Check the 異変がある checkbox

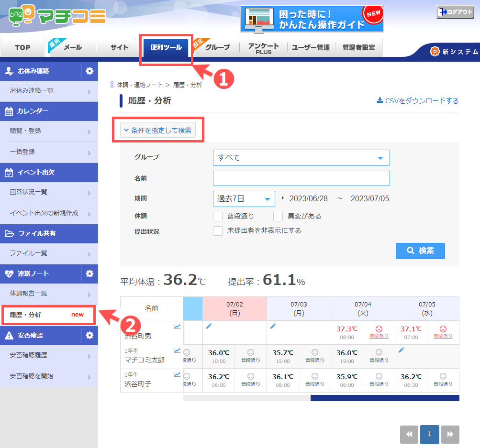[x=278, y=216]
